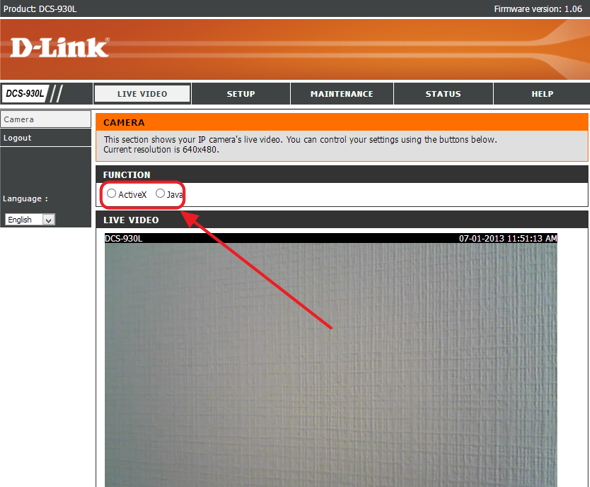The width and height of the screenshot is (590, 487).
Task: Select Camera in the sidebar
Action: tap(46, 119)
